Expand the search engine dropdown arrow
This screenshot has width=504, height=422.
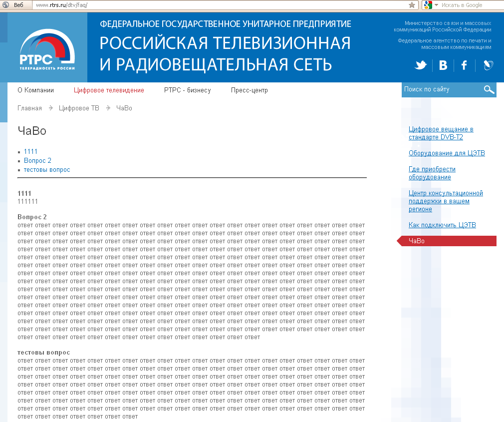[x=436, y=5]
